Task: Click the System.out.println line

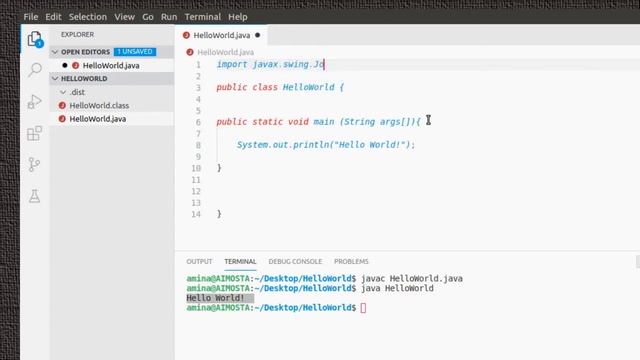Action: [326, 145]
